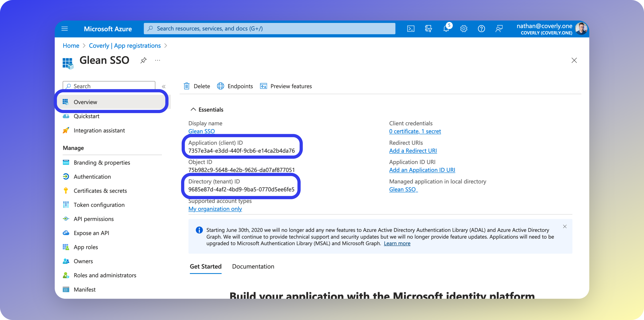This screenshot has width=644, height=320.
Task: Click the top search resources field
Action: 269,29
